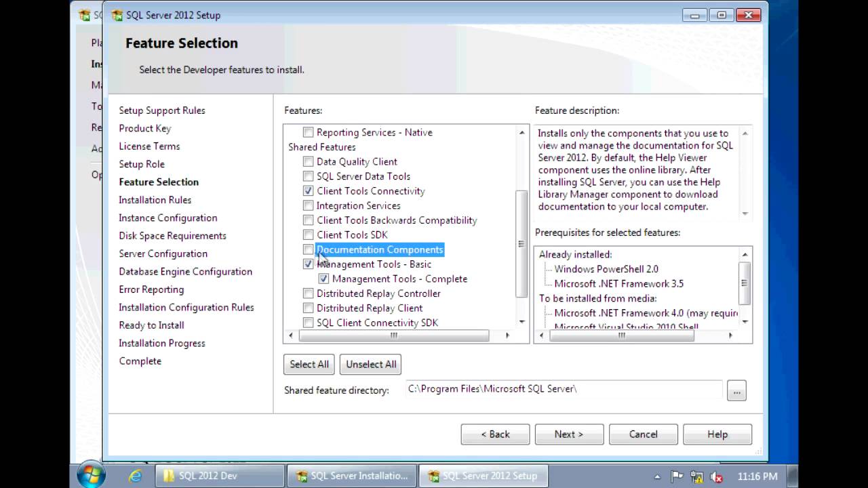Browse for shared feature directory

[736, 390]
